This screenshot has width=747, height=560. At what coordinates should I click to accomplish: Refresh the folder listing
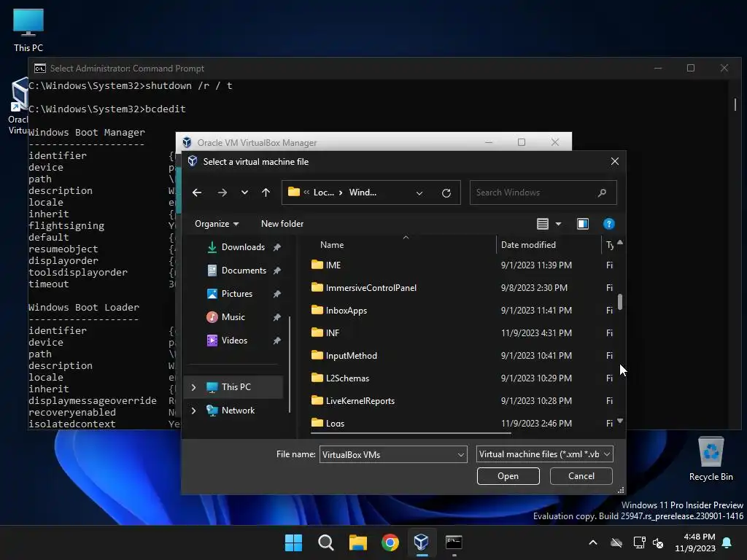pos(446,192)
